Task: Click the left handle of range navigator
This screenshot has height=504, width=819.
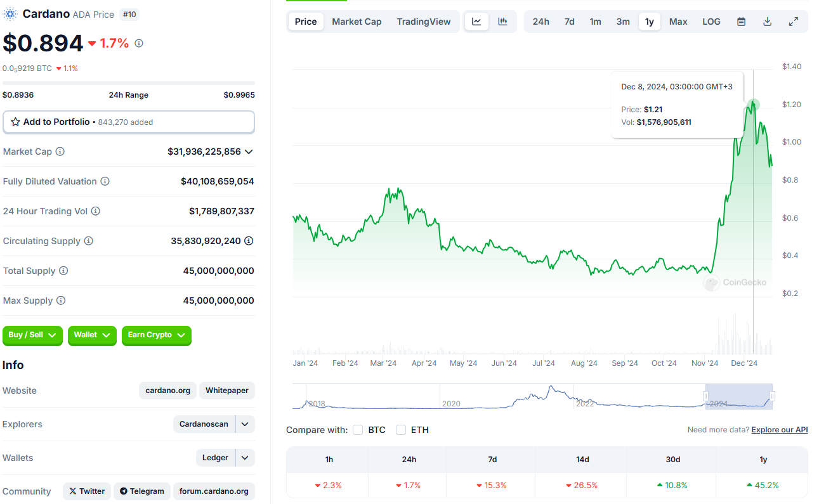Action: click(x=705, y=396)
